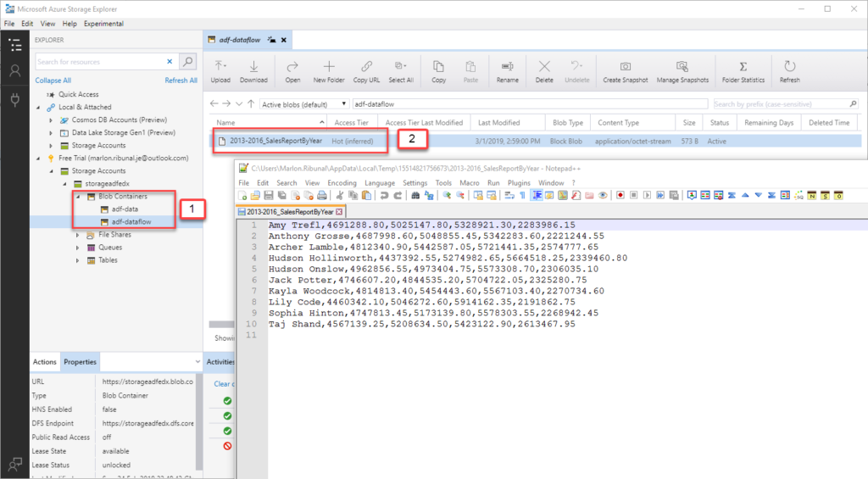Viewport: 868px width, 479px height.
Task: Select the storageadfedx storage account
Action: click(x=107, y=184)
